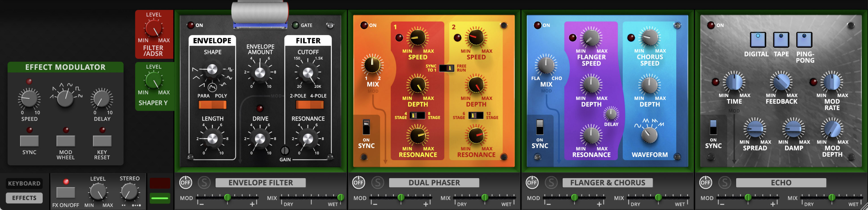
Task: Click the Filter CUTOFF knob
Action: click(x=308, y=73)
